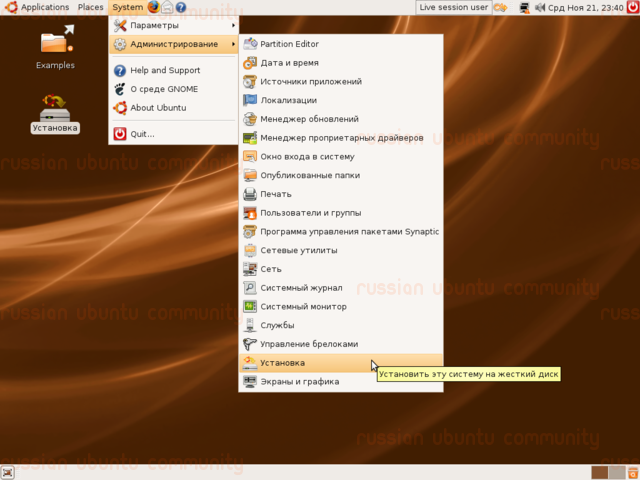Click the red power icon at top right

(x=633, y=7)
